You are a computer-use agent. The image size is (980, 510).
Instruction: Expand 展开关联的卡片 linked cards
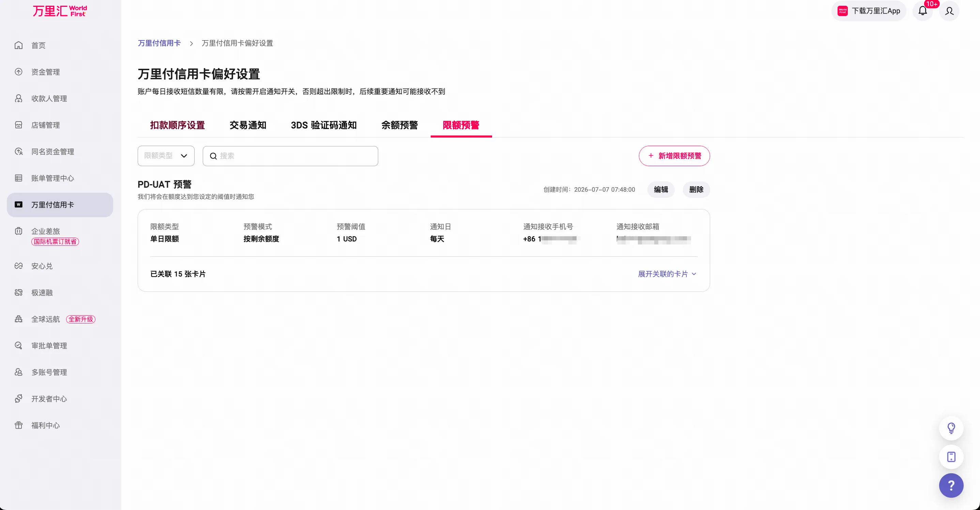(667, 274)
